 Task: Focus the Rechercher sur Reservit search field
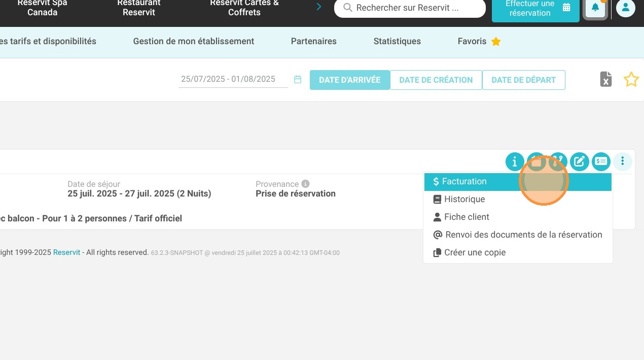[x=410, y=8]
